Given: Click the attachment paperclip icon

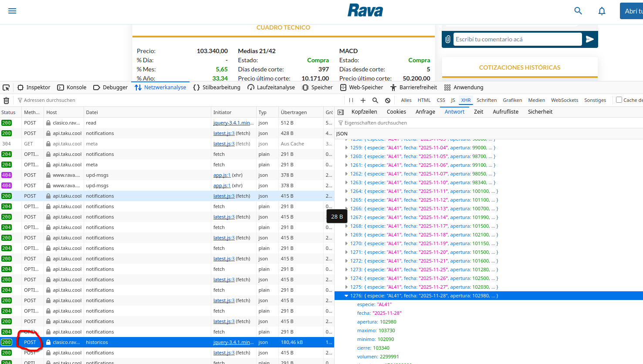Looking at the screenshot, I should tap(448, 39).
